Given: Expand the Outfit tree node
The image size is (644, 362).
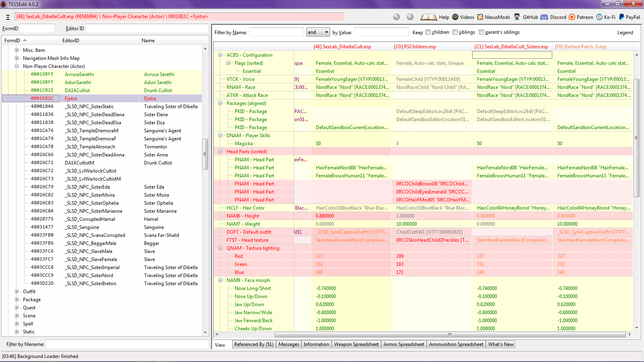Looking at the screenshot, I should (17, 292).
